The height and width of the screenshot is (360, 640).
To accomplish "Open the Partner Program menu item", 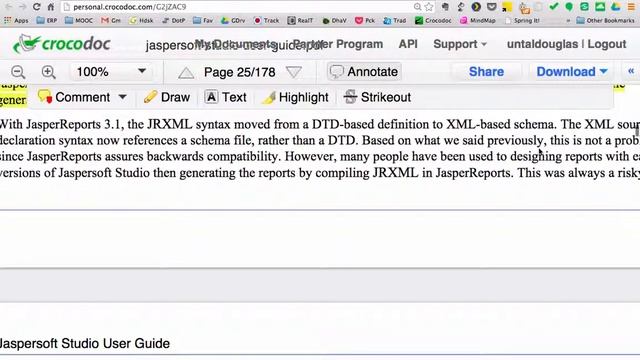I will [x=338, y=44].
